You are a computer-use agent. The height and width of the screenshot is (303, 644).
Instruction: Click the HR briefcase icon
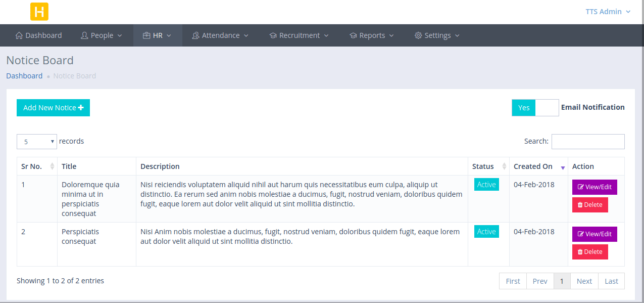coord(146,35)
